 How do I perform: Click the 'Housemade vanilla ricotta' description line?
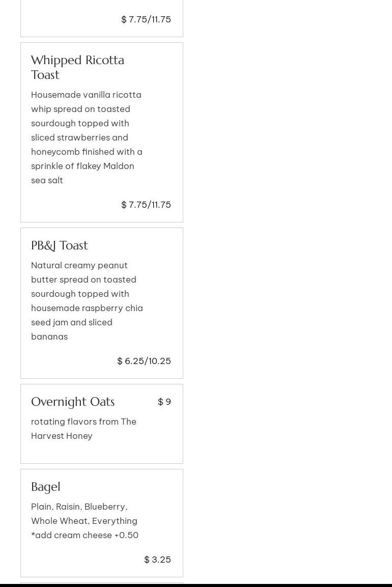point(86,95)
